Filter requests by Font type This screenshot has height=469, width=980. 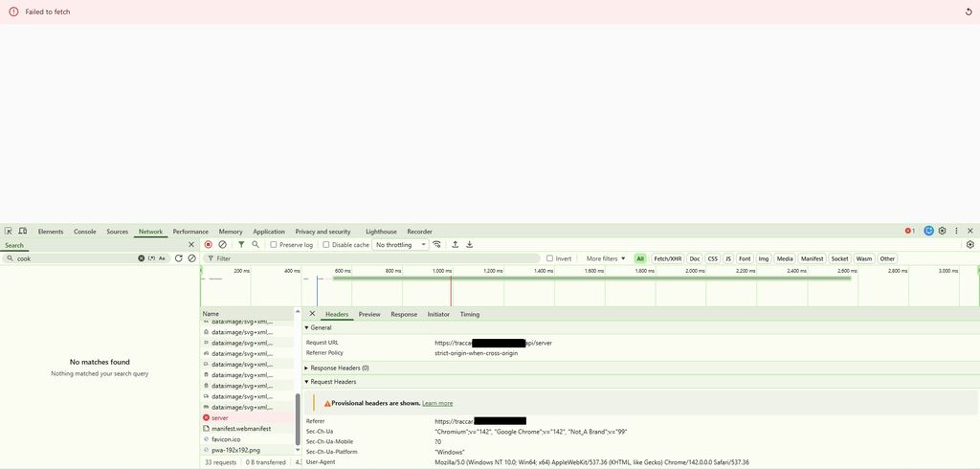point(745,258)
